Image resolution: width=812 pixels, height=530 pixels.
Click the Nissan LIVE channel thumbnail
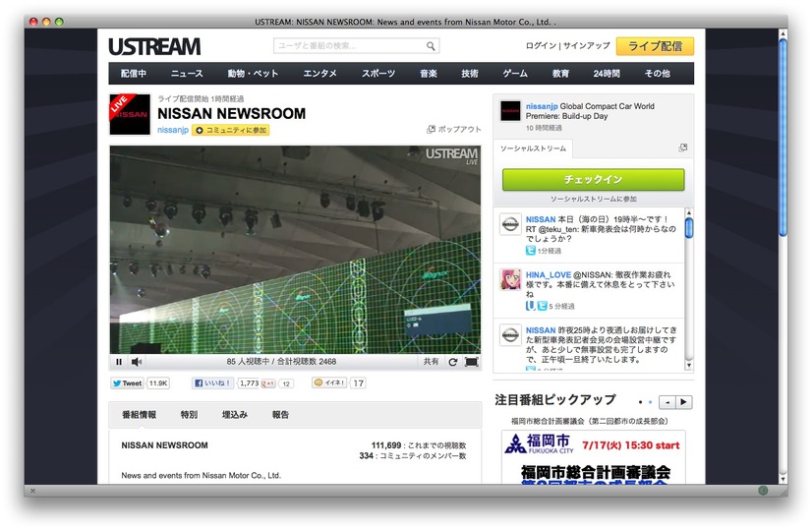(x=130, y=114)
